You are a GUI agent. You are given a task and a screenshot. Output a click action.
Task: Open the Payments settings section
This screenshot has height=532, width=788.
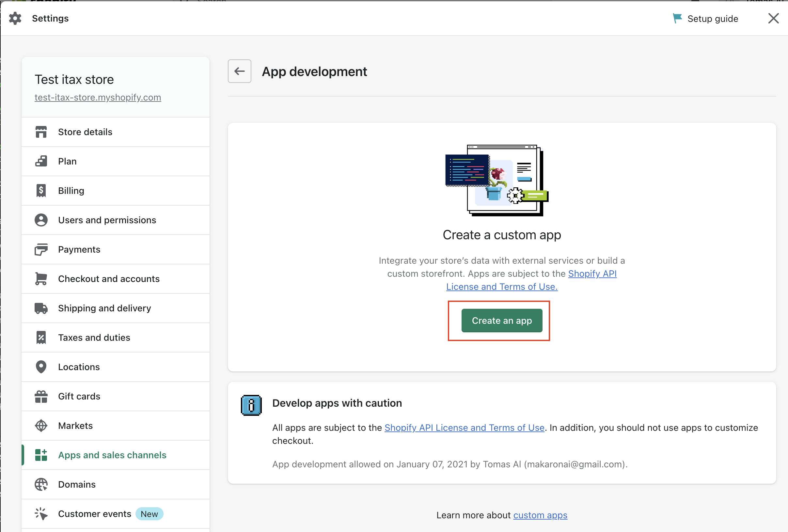click(79, 250)
